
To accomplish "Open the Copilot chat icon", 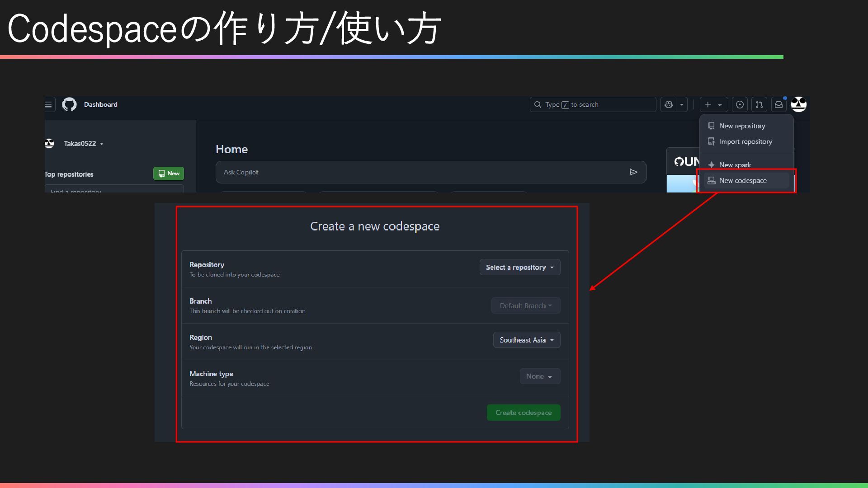I will (669, 104).
